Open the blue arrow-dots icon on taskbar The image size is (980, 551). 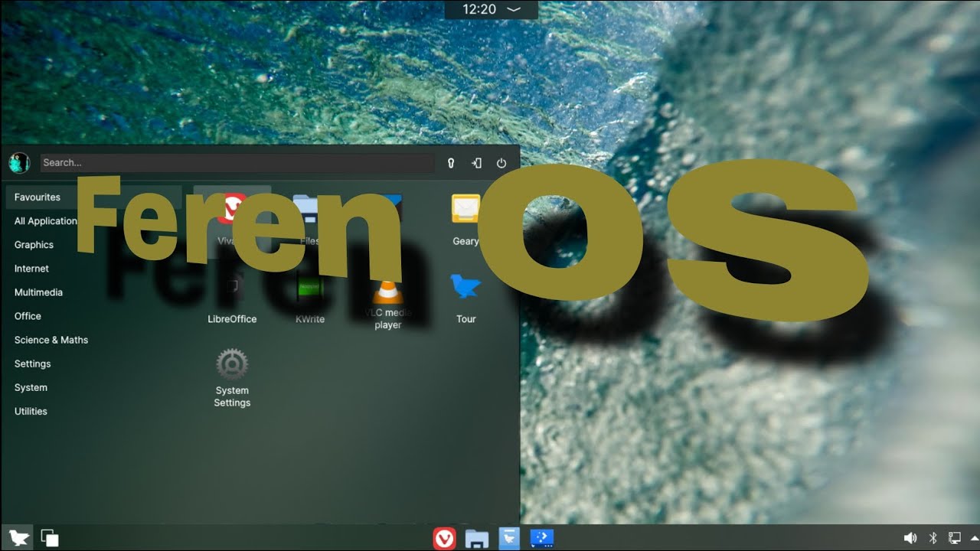pos(542,539)
